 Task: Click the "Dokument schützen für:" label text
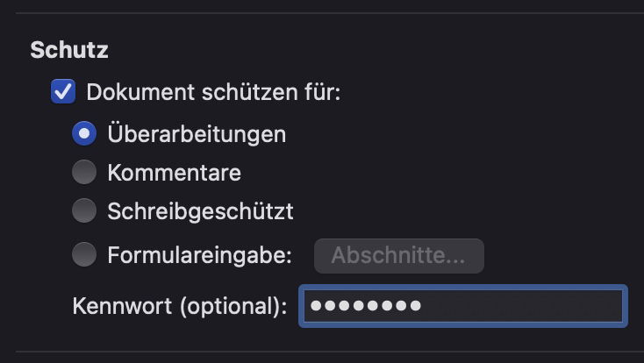click(213, 92)
